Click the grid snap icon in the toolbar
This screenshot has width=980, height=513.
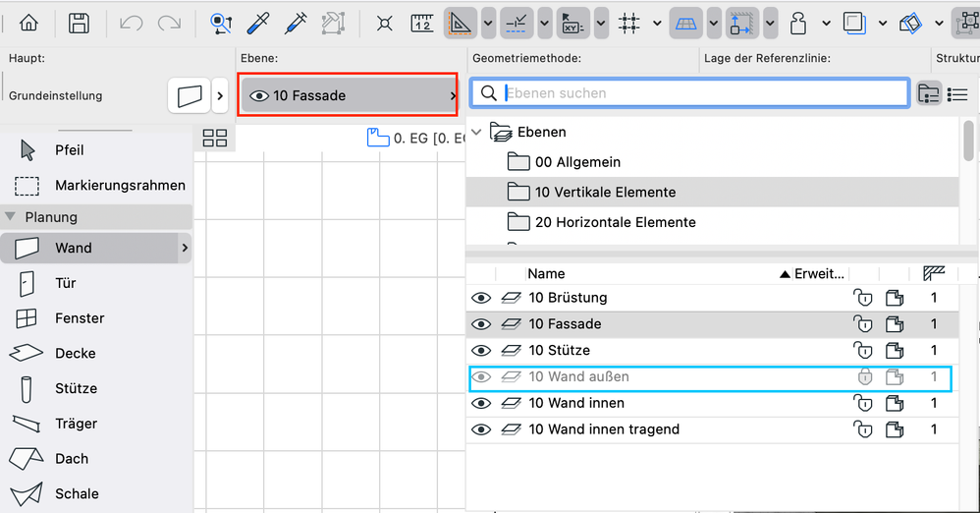[629, 24]
